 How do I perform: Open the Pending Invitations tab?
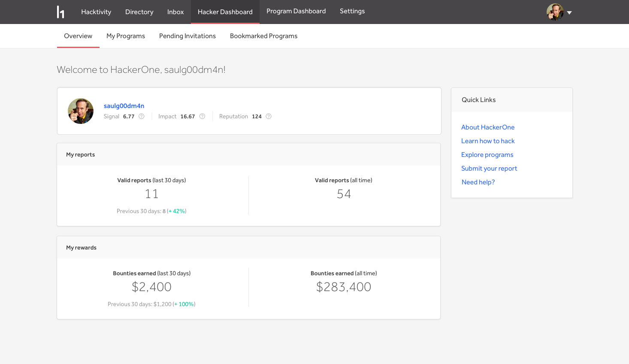[x=187, y=36]
